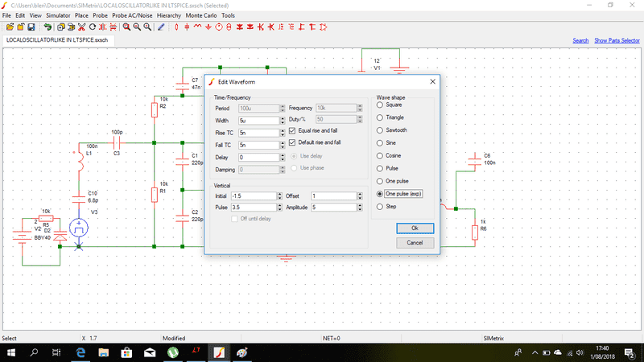Close the Edit Waveform dialog with X
This screenshot has width=644, height=362.
click(432, 82)
